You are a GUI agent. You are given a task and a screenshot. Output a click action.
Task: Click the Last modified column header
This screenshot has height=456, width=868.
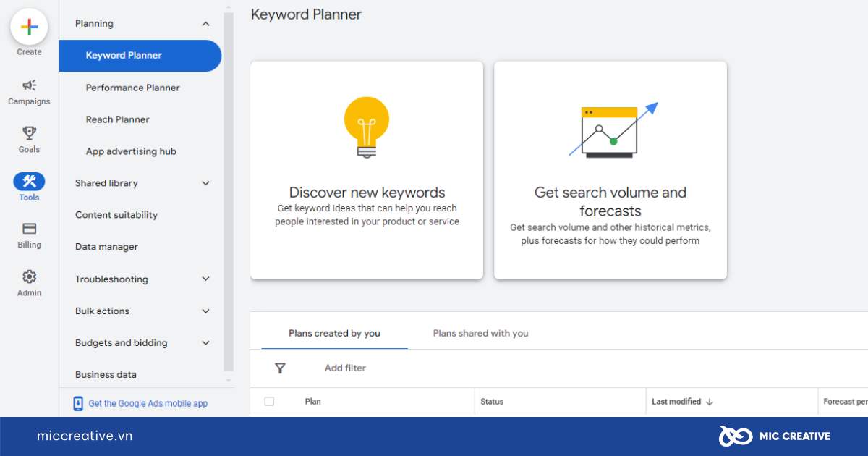coord(676,402)
